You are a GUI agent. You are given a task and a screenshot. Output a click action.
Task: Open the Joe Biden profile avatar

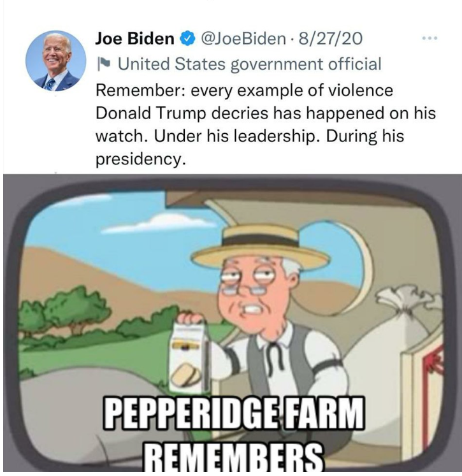55,61
